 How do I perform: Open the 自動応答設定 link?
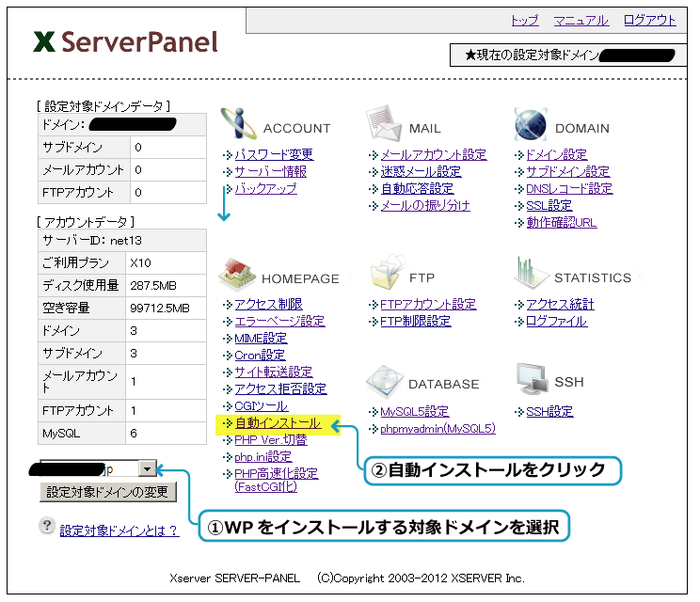[x=417, y=188]
